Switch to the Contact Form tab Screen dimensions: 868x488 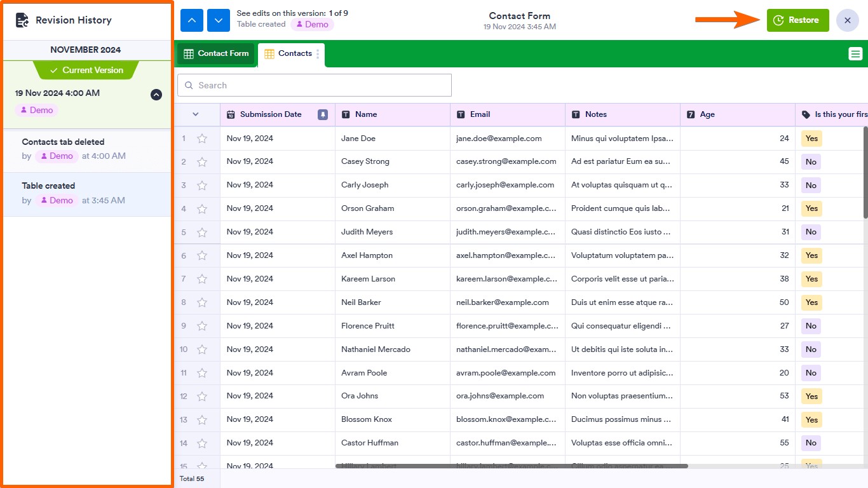[216, 54]
